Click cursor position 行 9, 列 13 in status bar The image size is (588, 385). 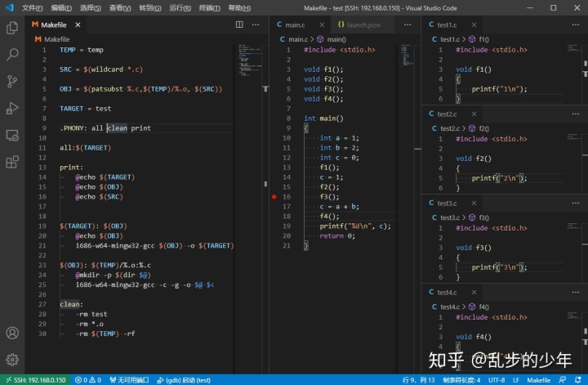(x=418, y=380)
